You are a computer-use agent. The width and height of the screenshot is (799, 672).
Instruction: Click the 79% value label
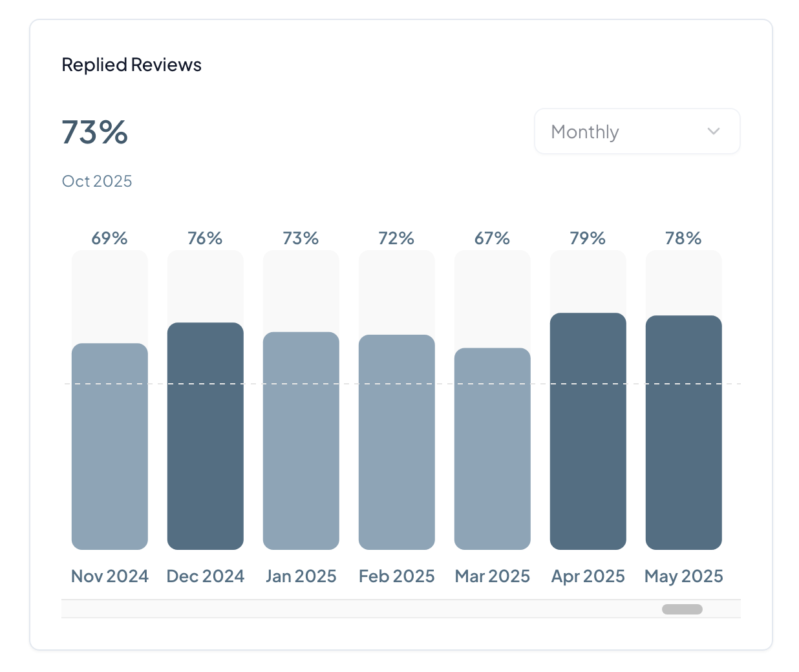[x=588, y=238]
